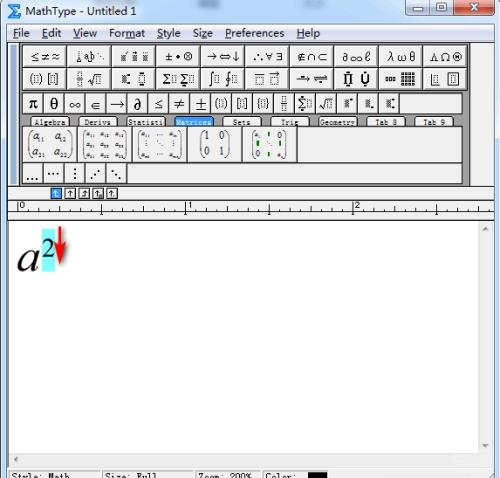The height and width of the screenshot is (478, 500).
Task: Open the matrix templates palette
Action: (x=401, y=79)
